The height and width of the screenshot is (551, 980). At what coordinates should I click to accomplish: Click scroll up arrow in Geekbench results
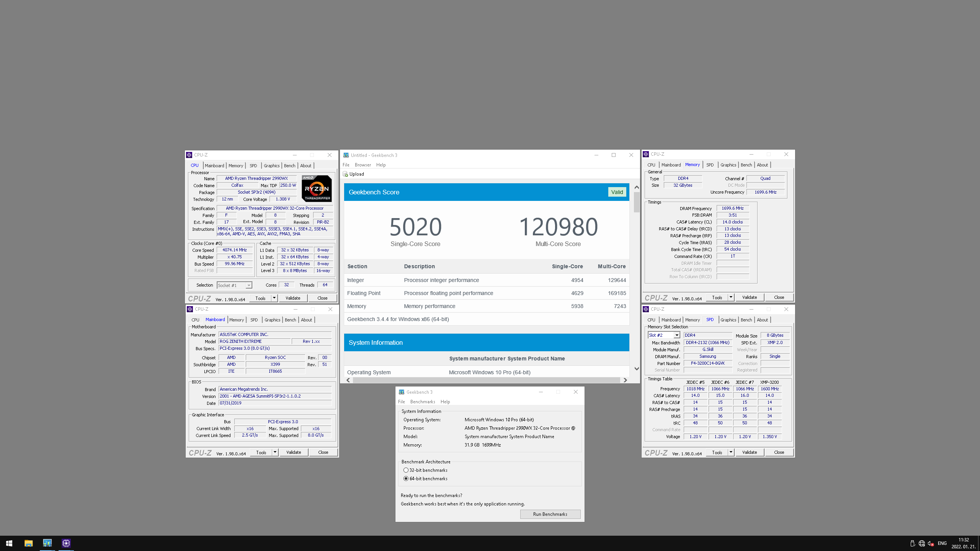(637, 187)
